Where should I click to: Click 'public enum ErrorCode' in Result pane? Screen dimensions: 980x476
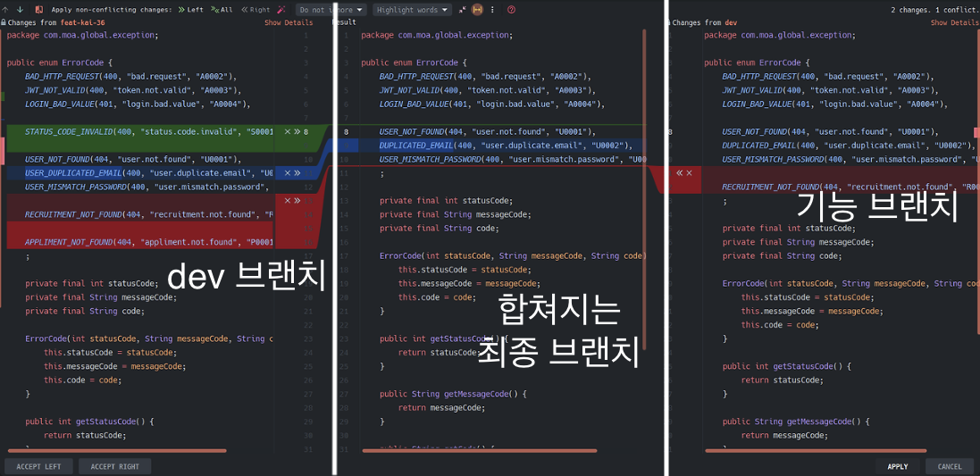point(414,63)
